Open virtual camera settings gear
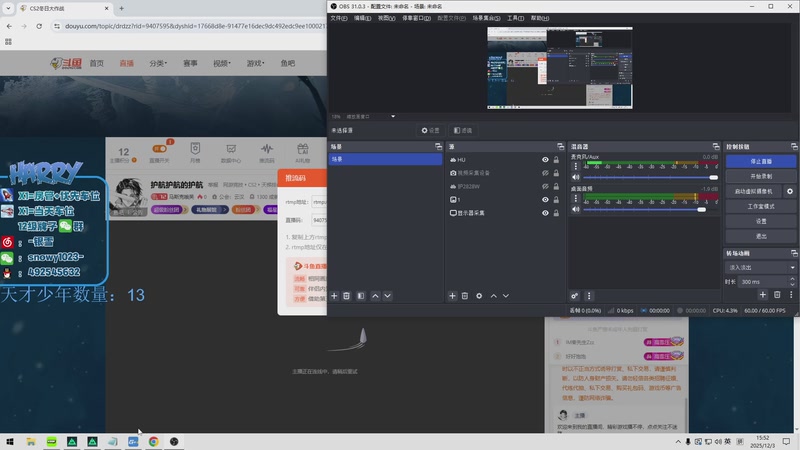The width and height of the screenshot is (800, 450). click(790, 191)
